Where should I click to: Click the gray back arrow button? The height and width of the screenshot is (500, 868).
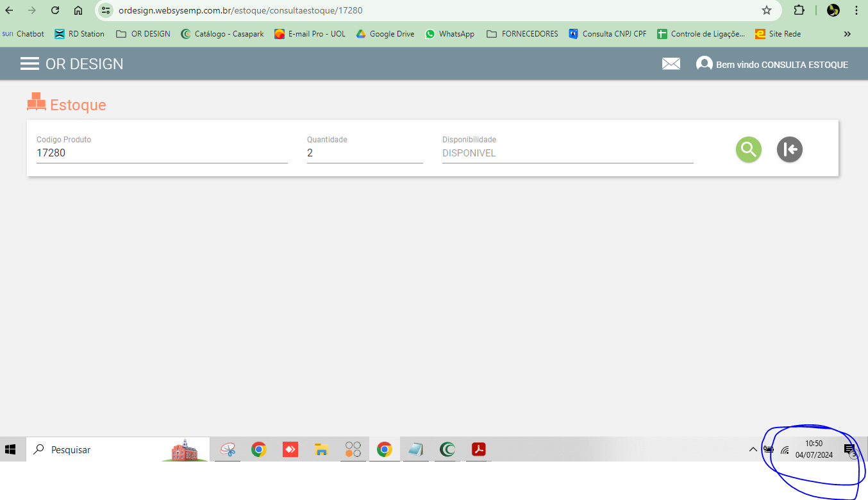[x=789, y=149]
